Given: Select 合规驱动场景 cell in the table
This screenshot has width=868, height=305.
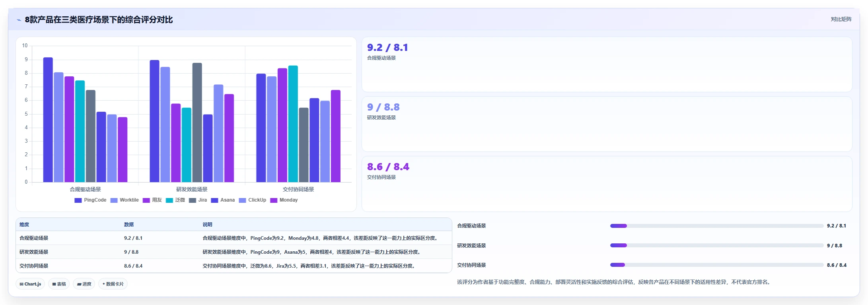Looking at the screenshot, I should point(34,238).
